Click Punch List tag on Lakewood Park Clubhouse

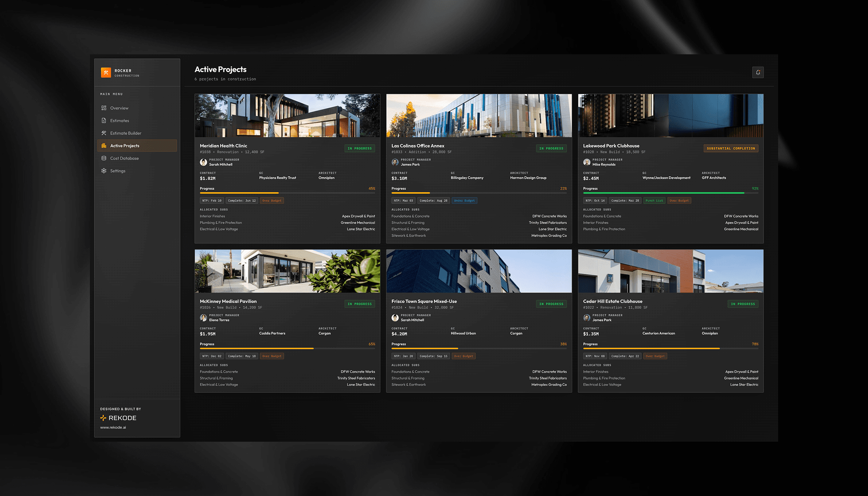click(x=654, y=201)
